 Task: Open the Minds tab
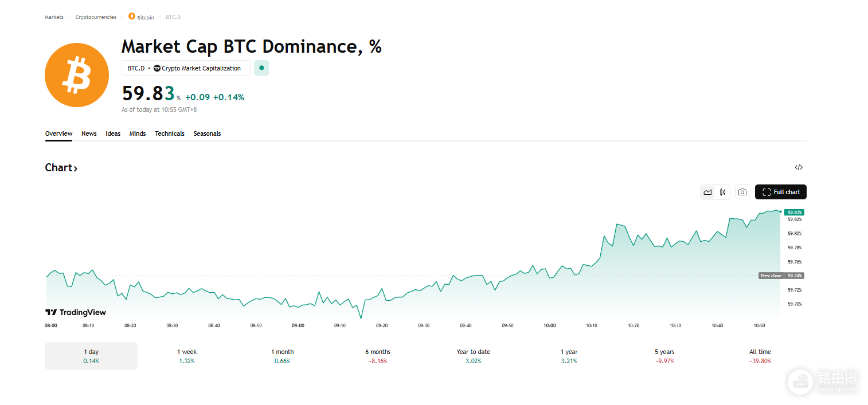pyautogui.click(x=138, y=133)
